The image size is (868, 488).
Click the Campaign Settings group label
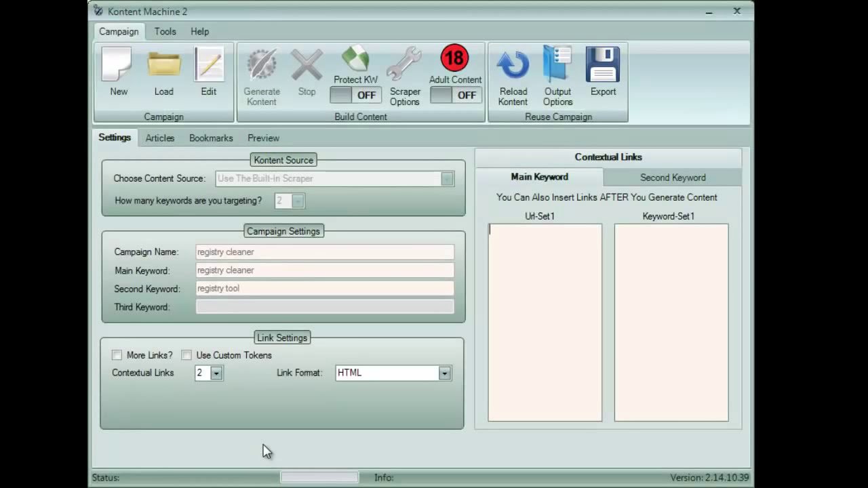283,231
